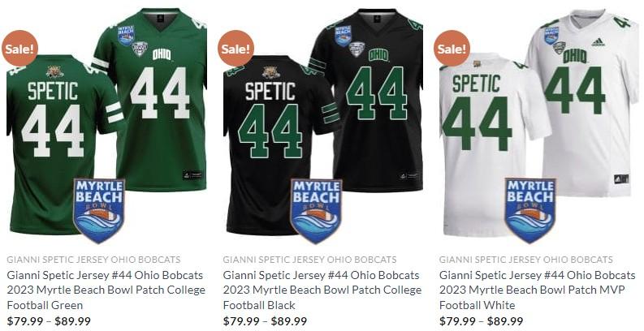
Task: Open the MVP Football White jersey title link
Action: pyautogui.click(x=538, y=290)
